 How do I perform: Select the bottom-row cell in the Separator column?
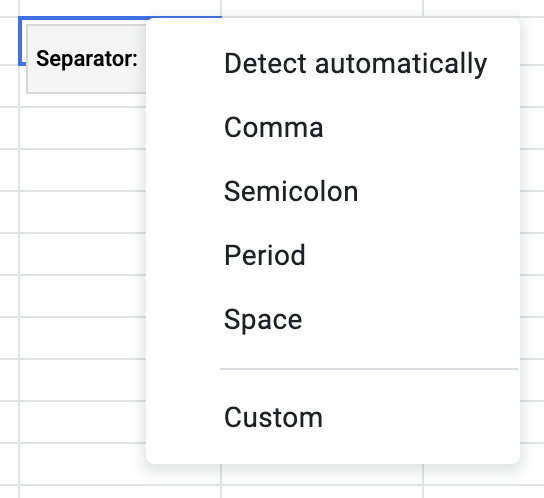(120, 492)
